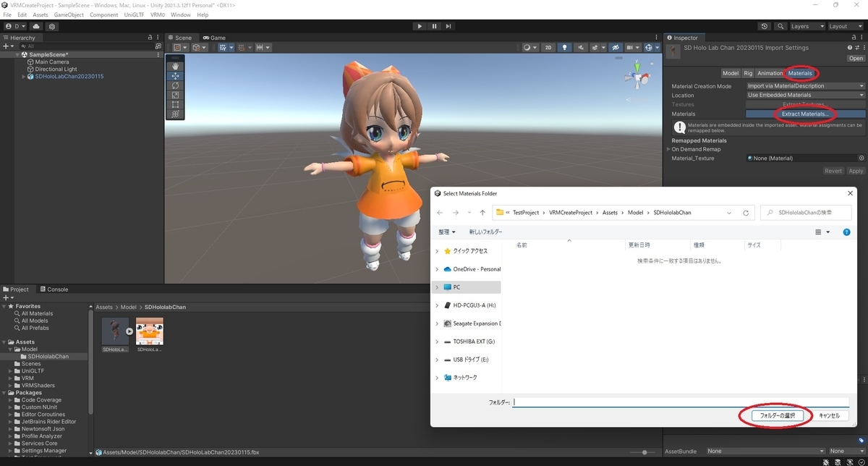Image resolution: width=868 pixels, height=466 pixels.
Task: Select the Rig tab in Inspector
Action: (748, 73)
